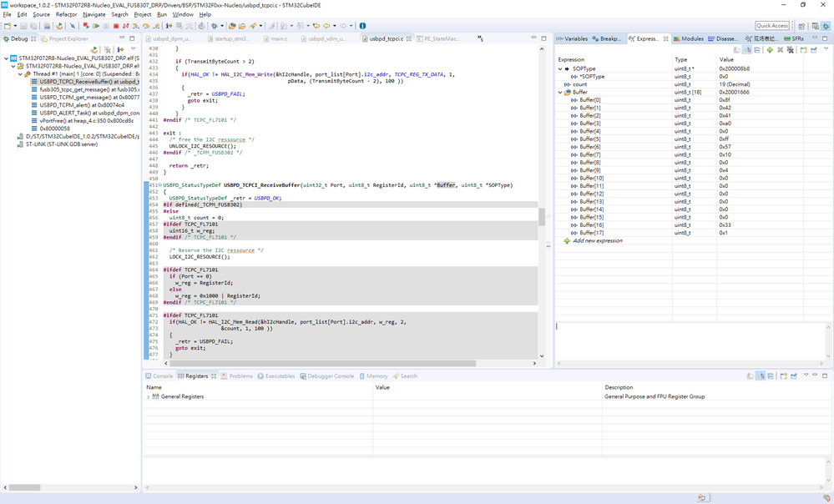Click Collapse All icon in Expressions view
Viewport: 834px width, 504px height.
pyautogui.click(x=757, y=49)
